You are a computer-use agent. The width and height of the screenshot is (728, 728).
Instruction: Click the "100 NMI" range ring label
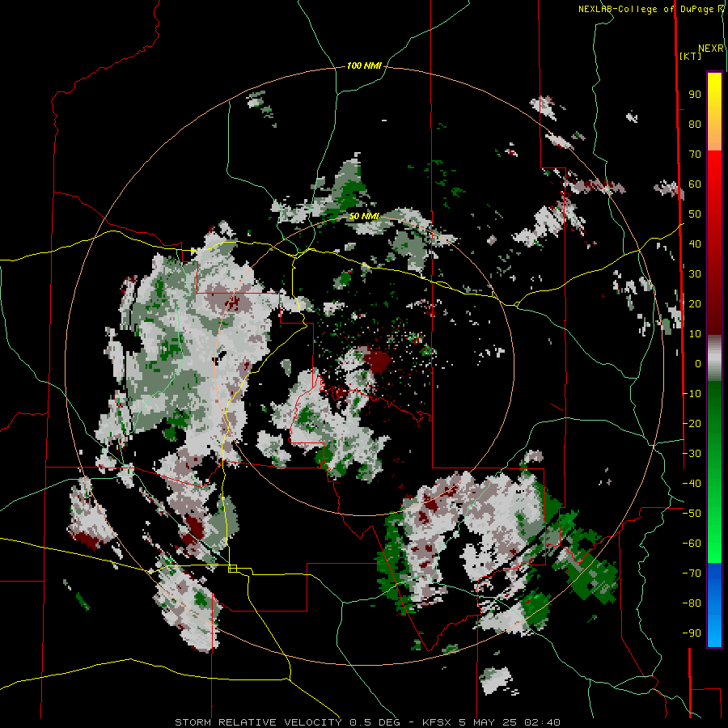coord(364,66)
